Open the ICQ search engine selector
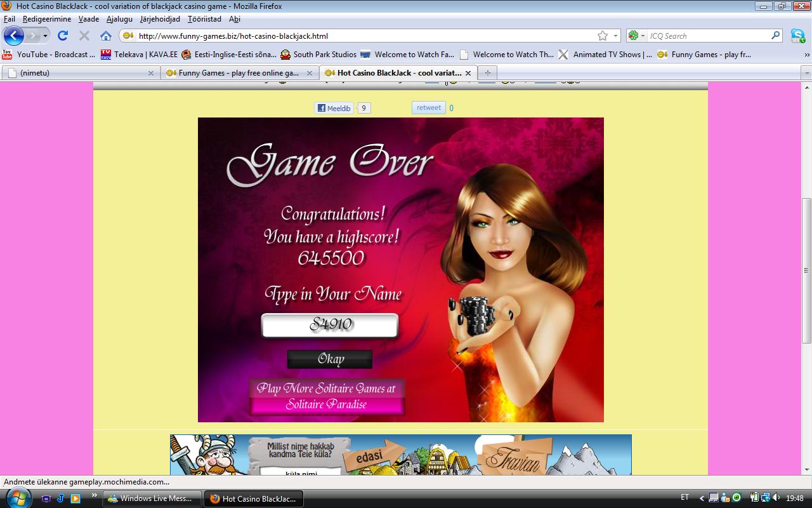Screen dimensions: 812x508 (x=637, y=36)
